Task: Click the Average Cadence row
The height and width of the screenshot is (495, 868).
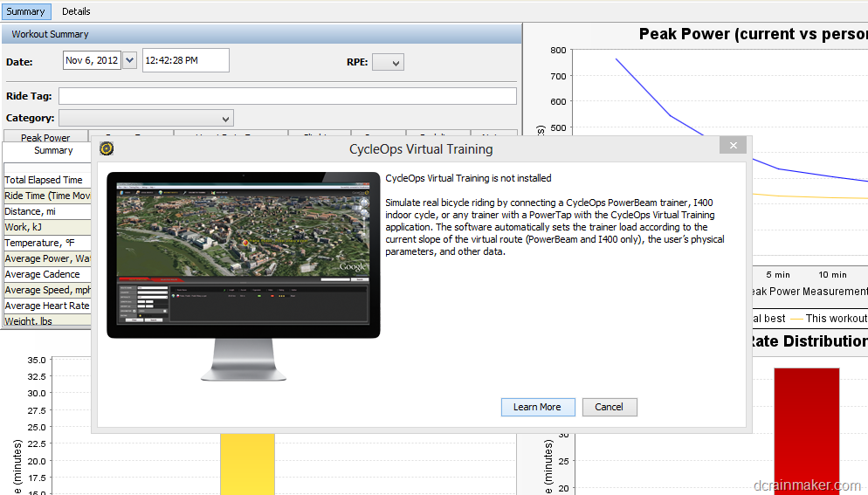Action: 47,274
